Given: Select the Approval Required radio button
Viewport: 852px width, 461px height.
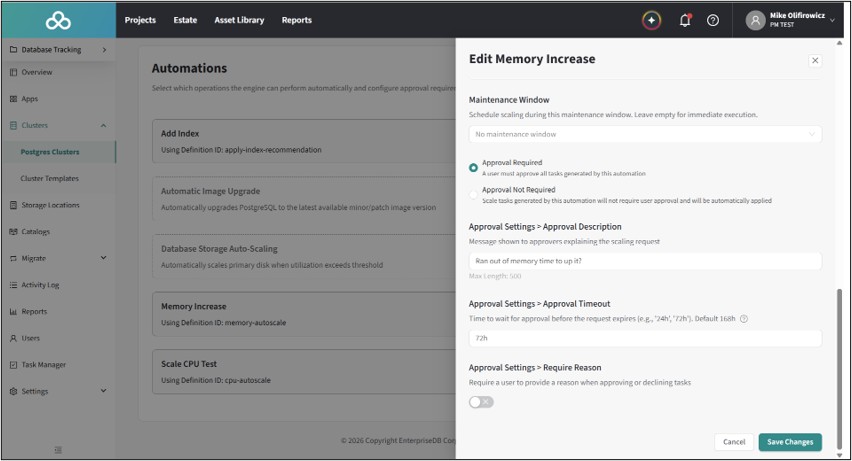Looking at the screenshot, I should tap(473, 167).
